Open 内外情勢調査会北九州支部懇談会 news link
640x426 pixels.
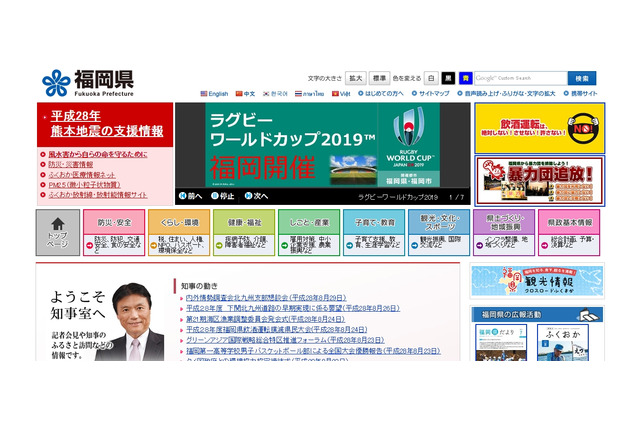[x=266, y=298]
